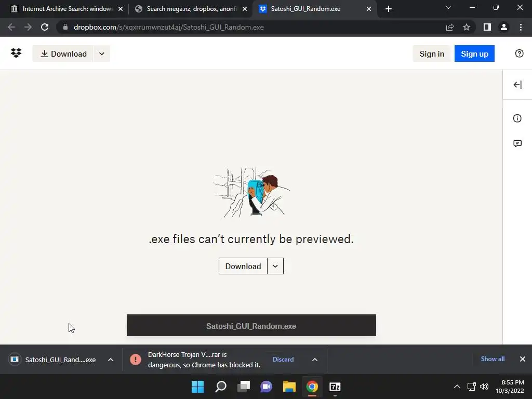Expand the center Download dropdown chevron
532x399 pixels.
click(275, 267)
